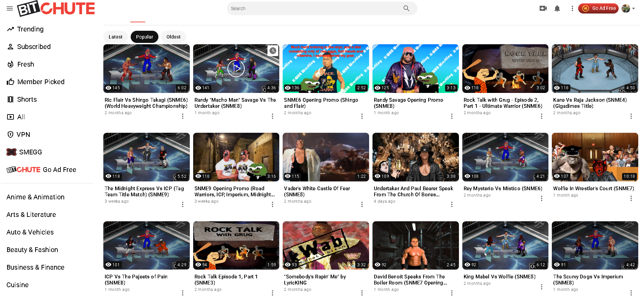The width and height of the screenshot is (644, 299).
Task: Open Beauty & Fashion category
Action: point(32,250)
